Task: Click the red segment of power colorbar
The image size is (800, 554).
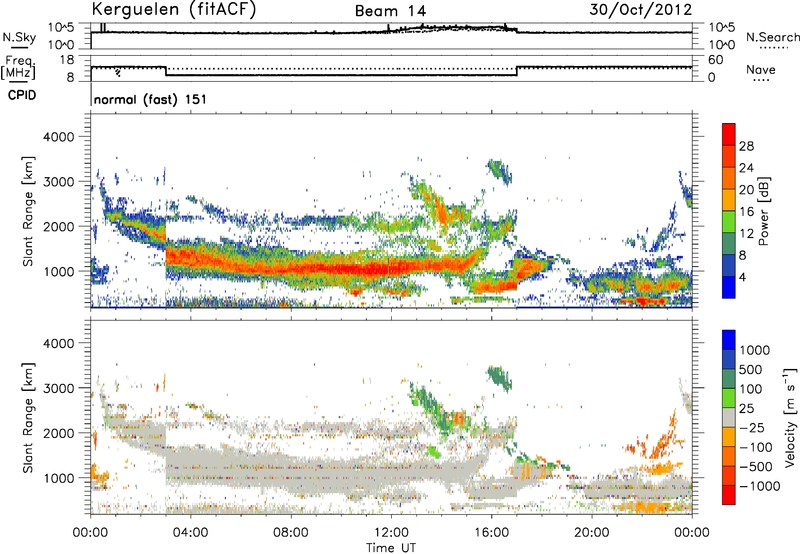Action: 729,134
